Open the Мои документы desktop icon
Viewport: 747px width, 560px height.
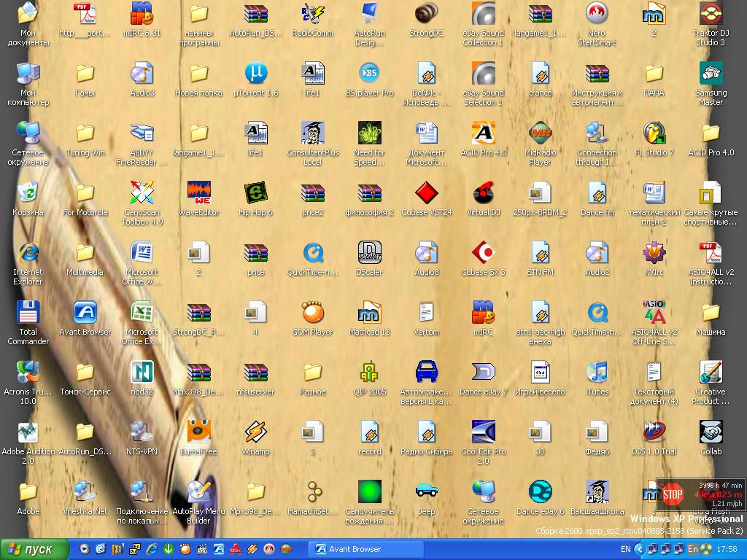tap(28, 15)
